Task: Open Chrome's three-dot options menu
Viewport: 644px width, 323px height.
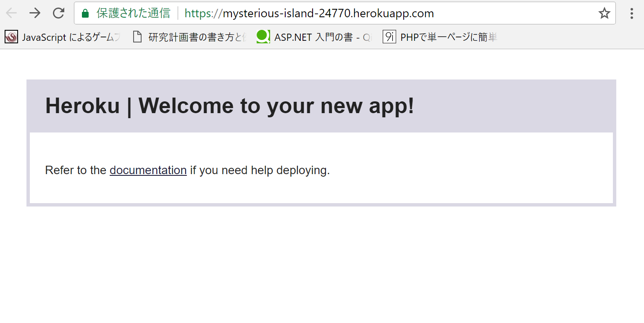Action: click(631, 13)
